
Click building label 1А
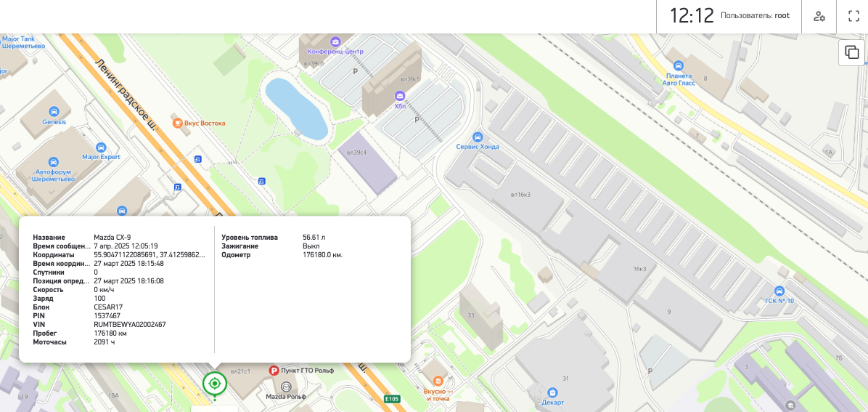point(829,151)
